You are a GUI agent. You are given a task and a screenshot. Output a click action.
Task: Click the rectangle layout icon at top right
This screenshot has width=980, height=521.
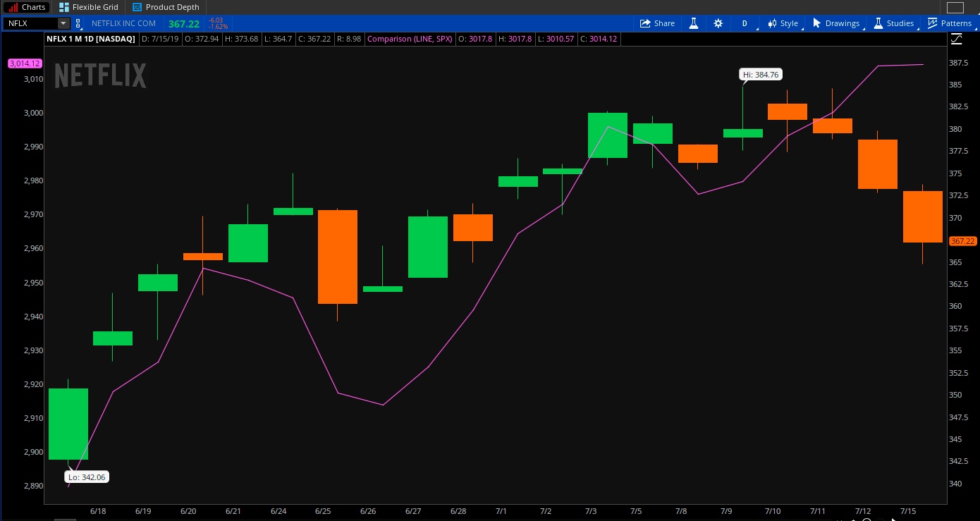coord(955,8)
